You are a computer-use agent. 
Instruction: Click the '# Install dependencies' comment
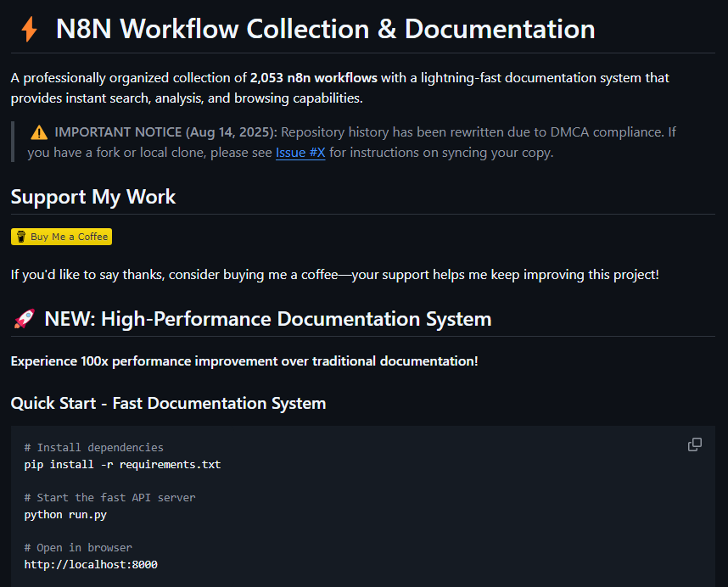pos(94,448)
